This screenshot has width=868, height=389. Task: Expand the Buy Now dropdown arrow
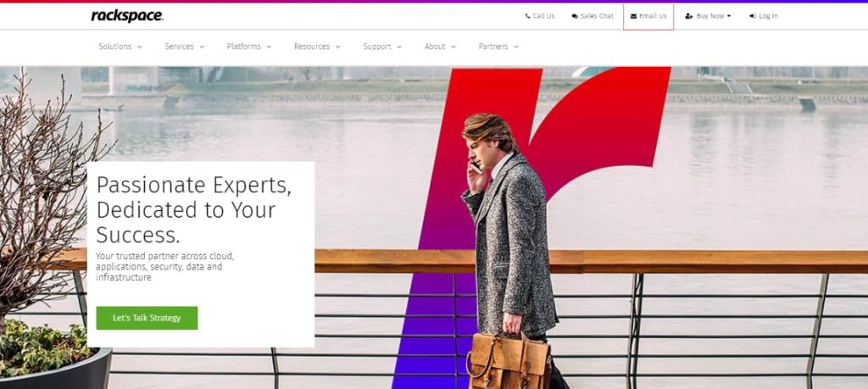point(728,17)
